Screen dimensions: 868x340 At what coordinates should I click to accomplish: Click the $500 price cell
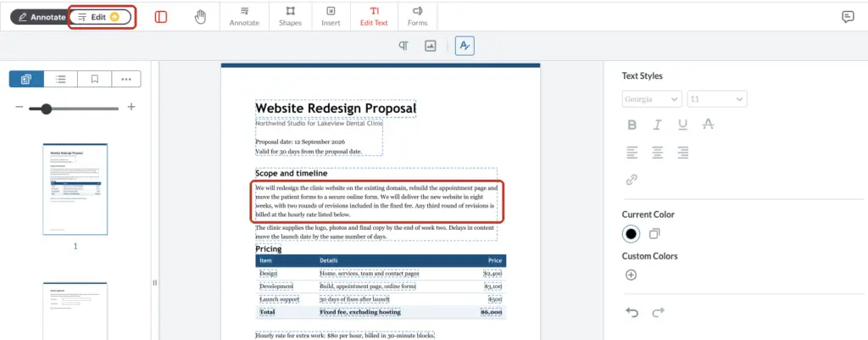(495, 299)
